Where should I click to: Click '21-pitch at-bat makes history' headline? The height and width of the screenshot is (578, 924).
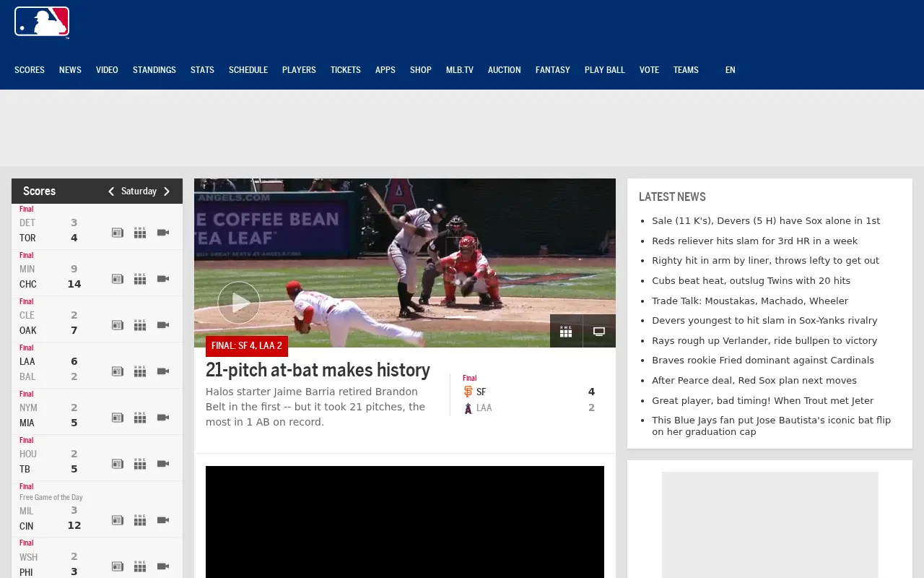tap(318, 370)
